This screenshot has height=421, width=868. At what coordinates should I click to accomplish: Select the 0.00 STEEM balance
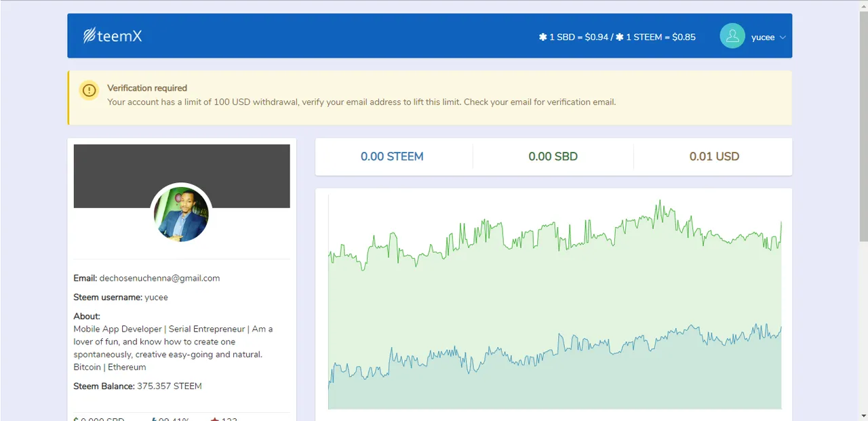coord(392,157)
